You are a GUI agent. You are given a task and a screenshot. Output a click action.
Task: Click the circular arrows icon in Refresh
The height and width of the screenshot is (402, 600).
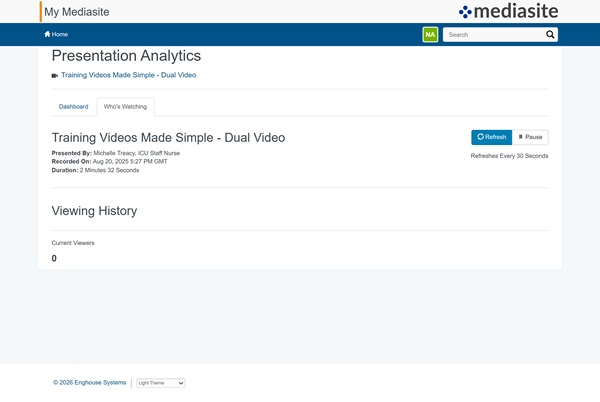(480, 137)
